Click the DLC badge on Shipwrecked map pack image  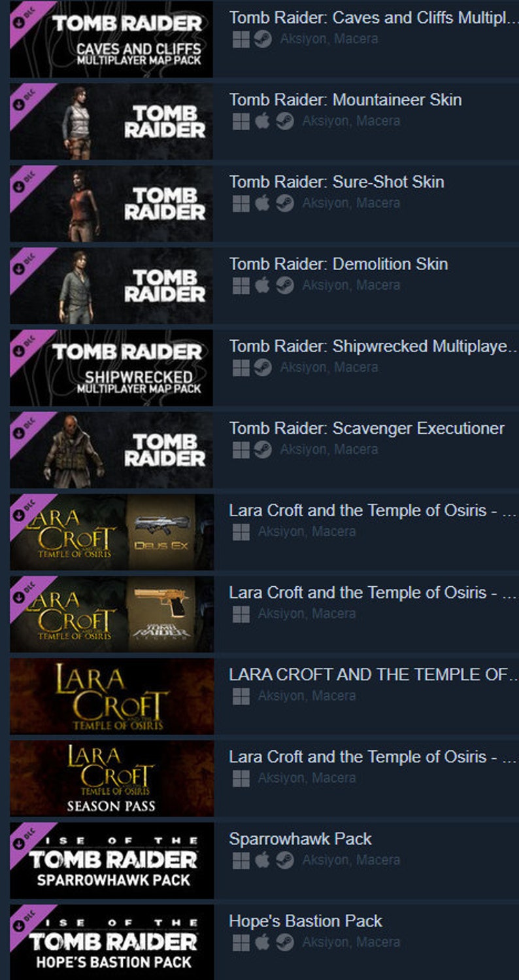tap(26, 345)
